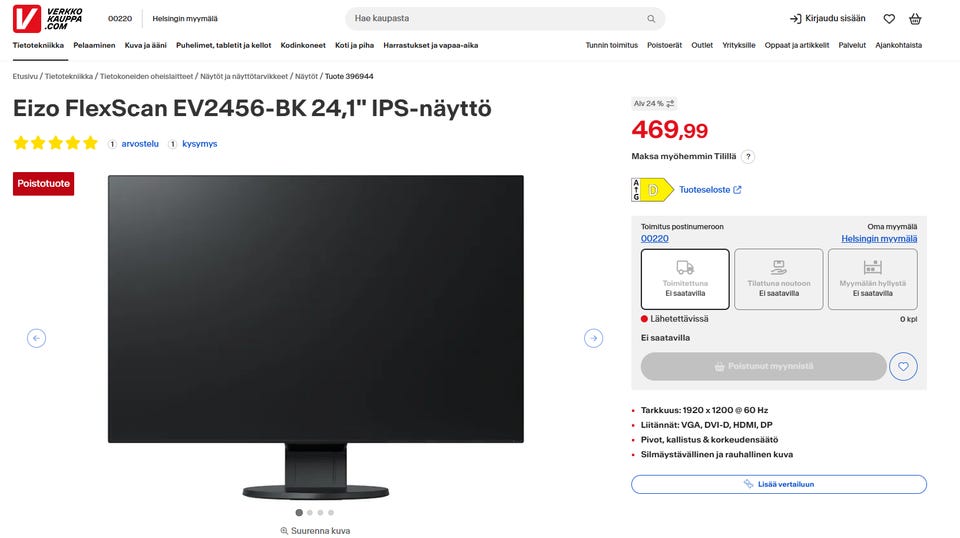960x538 pixels.
Task: Change delivery postal code 00220 link
Action: pyautogui.click(x=654, y=239)
